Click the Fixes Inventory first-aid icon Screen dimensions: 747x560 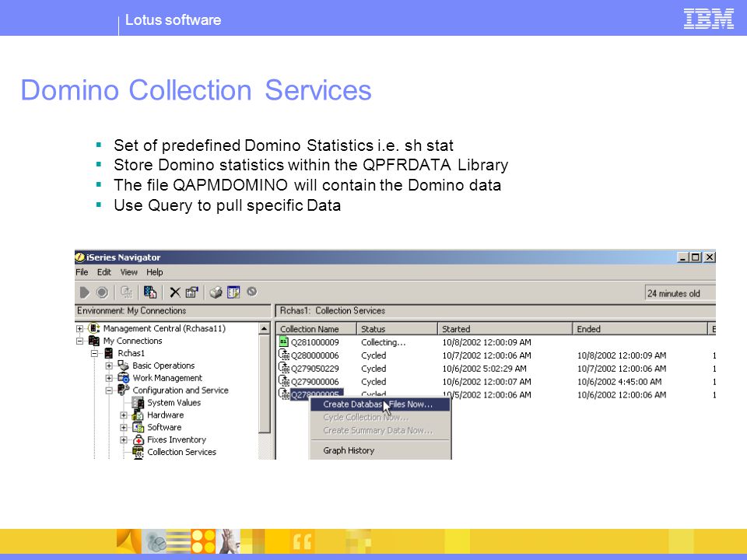click(139, 439)
